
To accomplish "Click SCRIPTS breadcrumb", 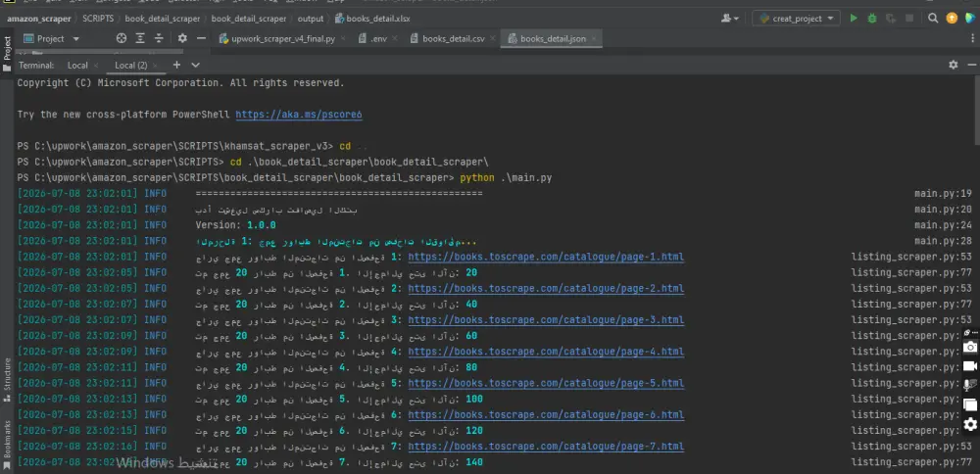I will pos(98,19).
